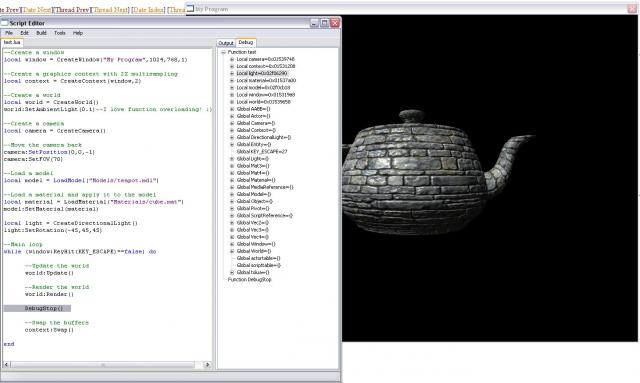Expand the Local light node
Viewport: 640px width, 383px height.
232,73
